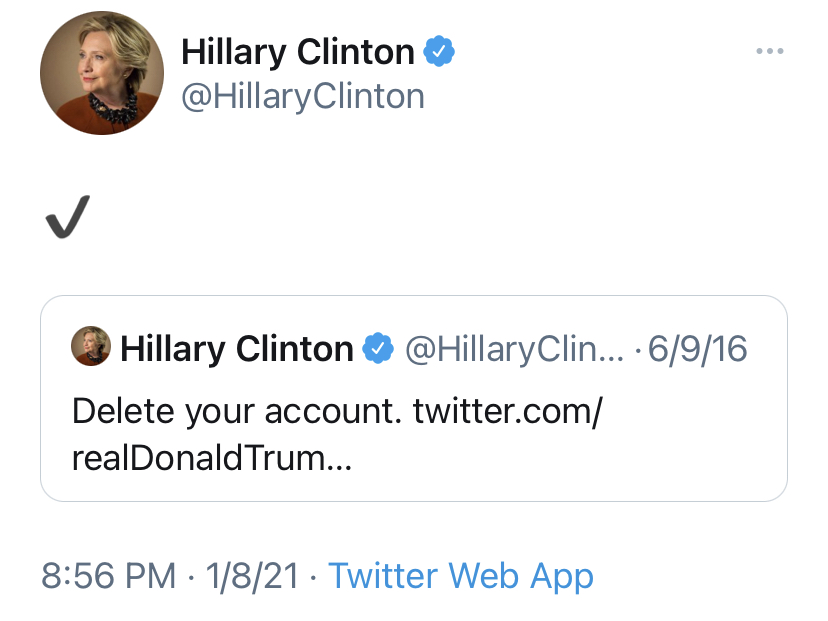Click the blue verified badge beside the author name
The image size is (828, 621).
[439, 51]
